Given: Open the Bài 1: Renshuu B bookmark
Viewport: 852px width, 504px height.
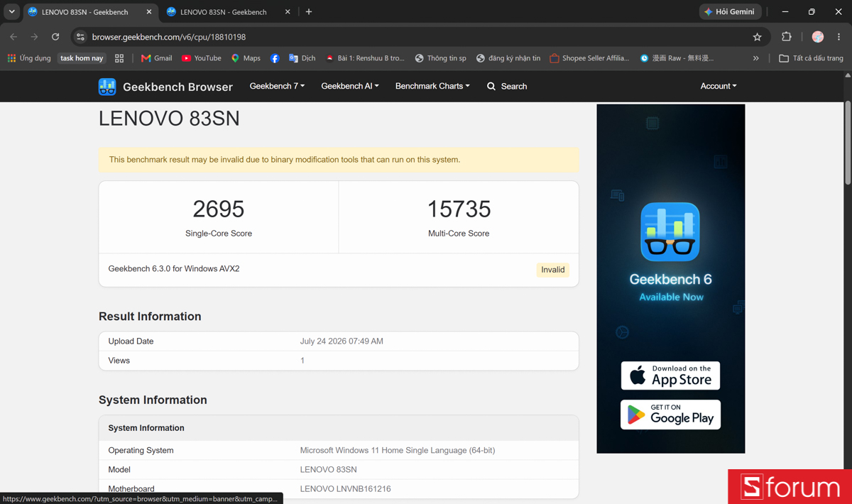Looking at the screenshot, I should 364,58.
